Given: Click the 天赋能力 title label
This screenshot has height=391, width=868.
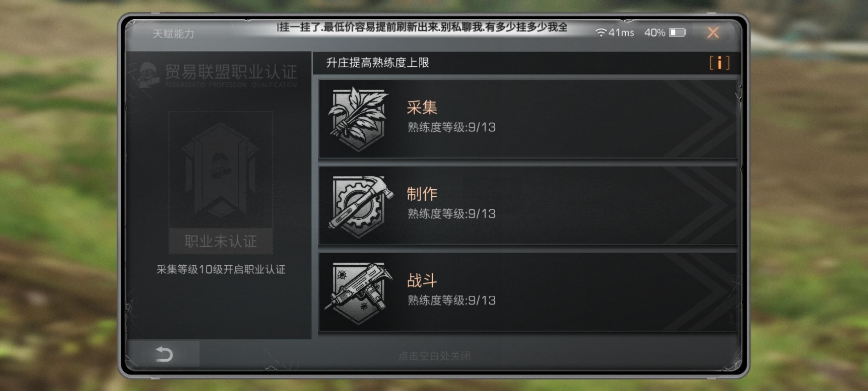Looking at the screenshot, I should [x=173, y=34].
